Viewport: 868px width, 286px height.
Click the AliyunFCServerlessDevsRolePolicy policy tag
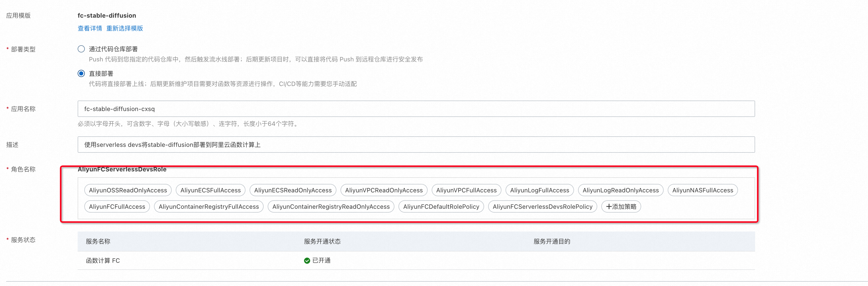pyautogui.click(x=543, y=206)
